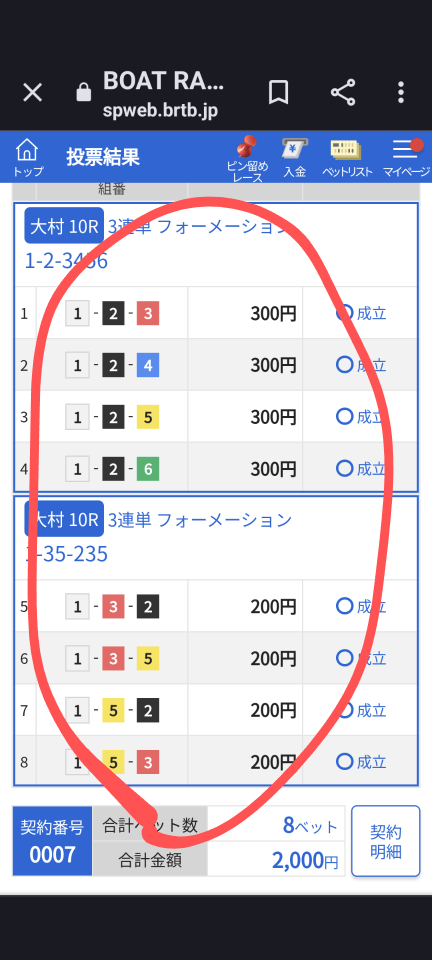Open the share icon in the browser bar
This screenshot has height=960, width=432.
(x=343, y=92)
